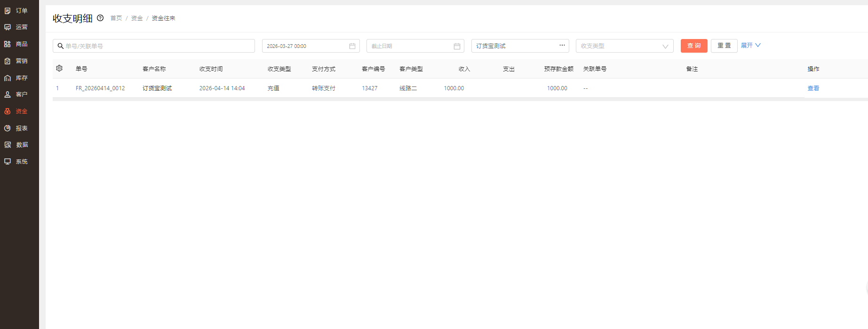Click the 客户名称 column header

(154, 69)
